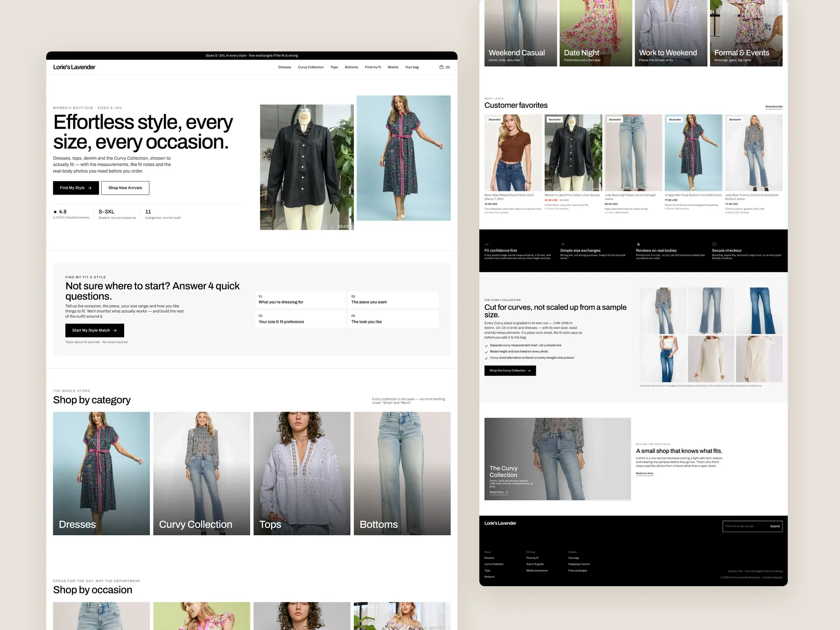Open the Curvy Collection category card

point(202,473)
